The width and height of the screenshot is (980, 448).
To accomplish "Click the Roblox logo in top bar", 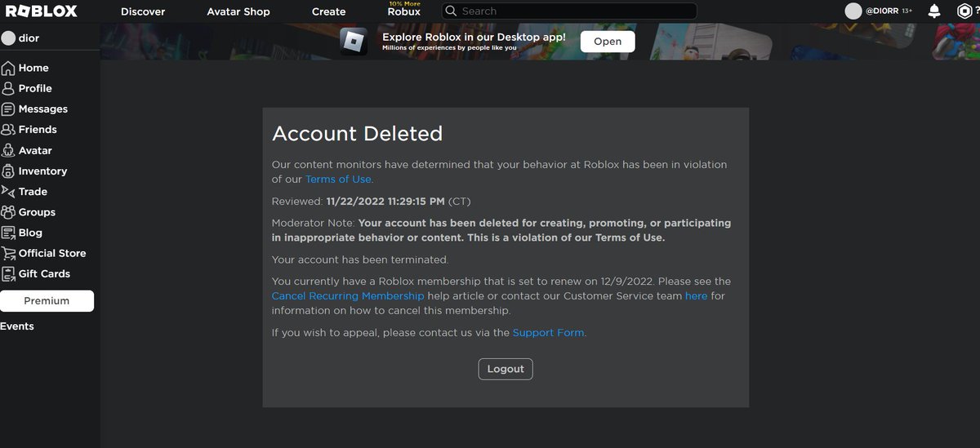I will [x=42, y=11].
